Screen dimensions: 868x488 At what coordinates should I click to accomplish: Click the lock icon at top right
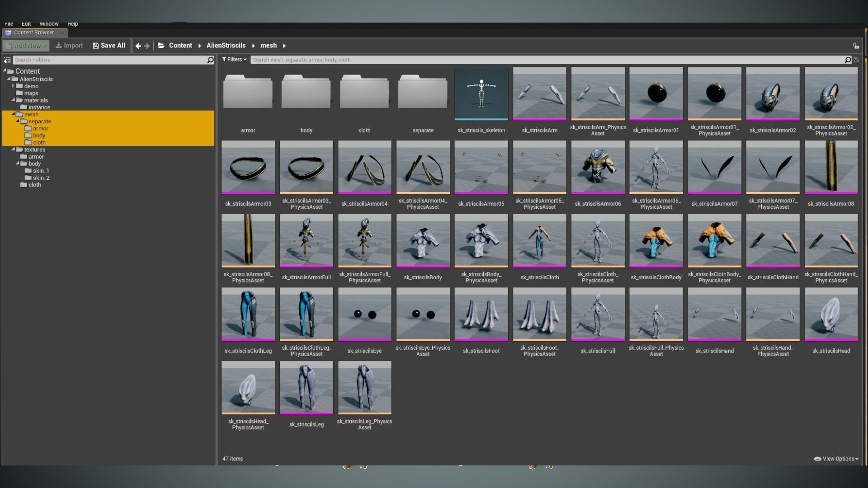856,46
